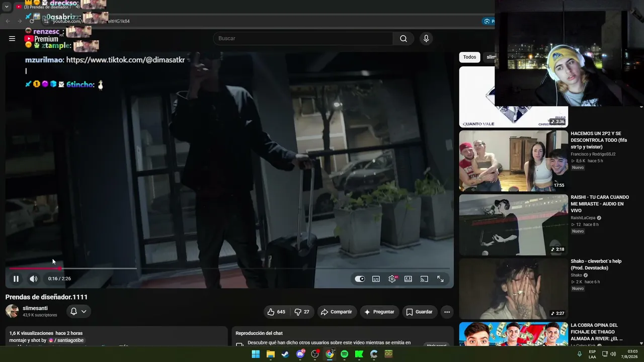Click the Reproducción del chat header

259,333
